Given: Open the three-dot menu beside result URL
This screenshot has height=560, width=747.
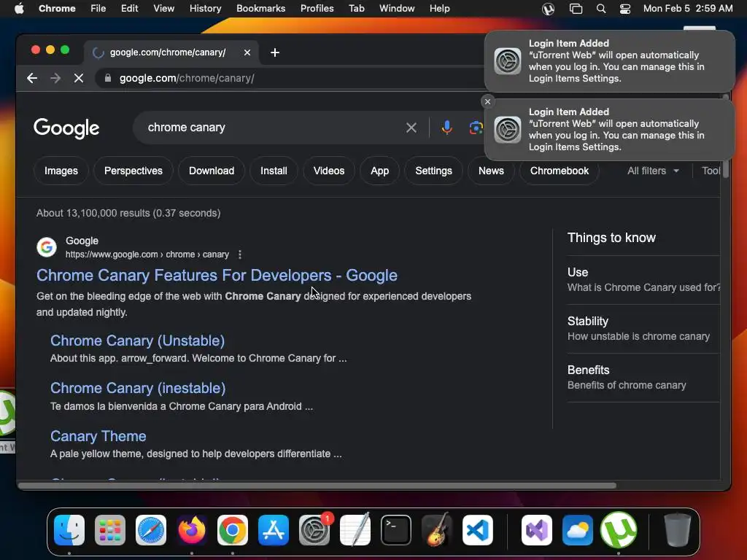Looking at the screenshot, I should pos(239,254).
